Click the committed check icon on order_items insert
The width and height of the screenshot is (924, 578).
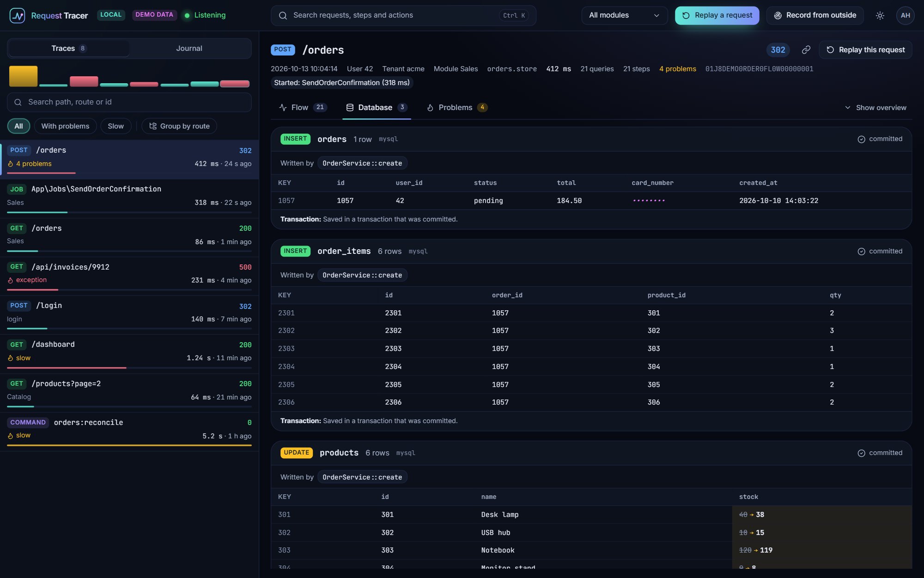click(861, 252)
